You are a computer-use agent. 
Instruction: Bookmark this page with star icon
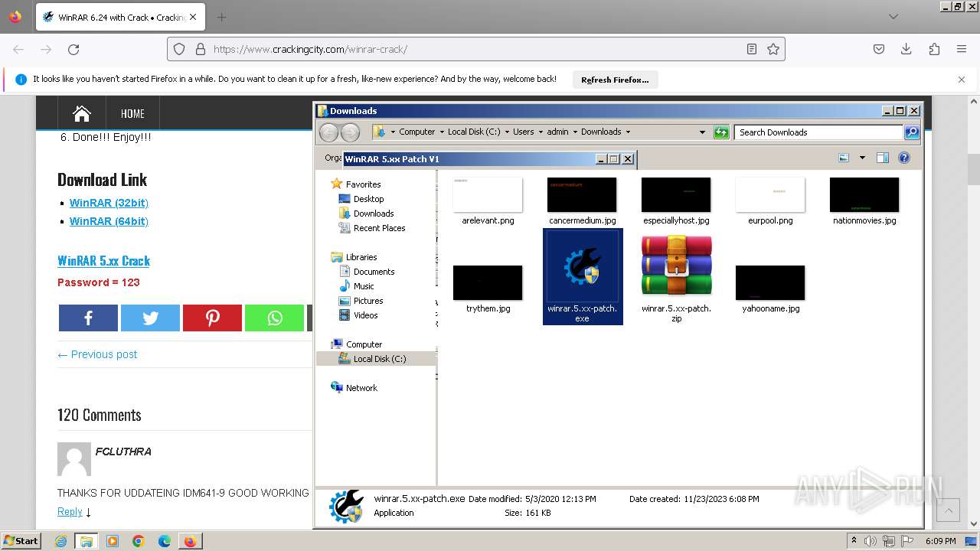click(x=773, y=49)
